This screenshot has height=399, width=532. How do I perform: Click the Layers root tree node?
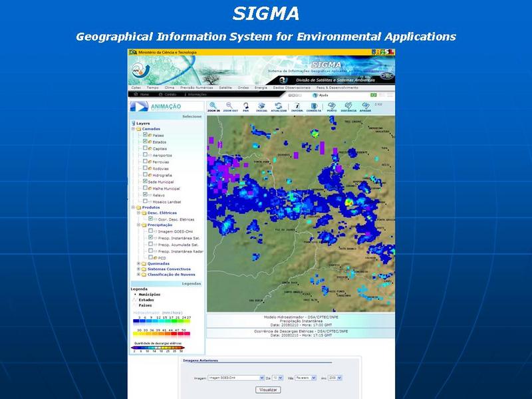143,124
